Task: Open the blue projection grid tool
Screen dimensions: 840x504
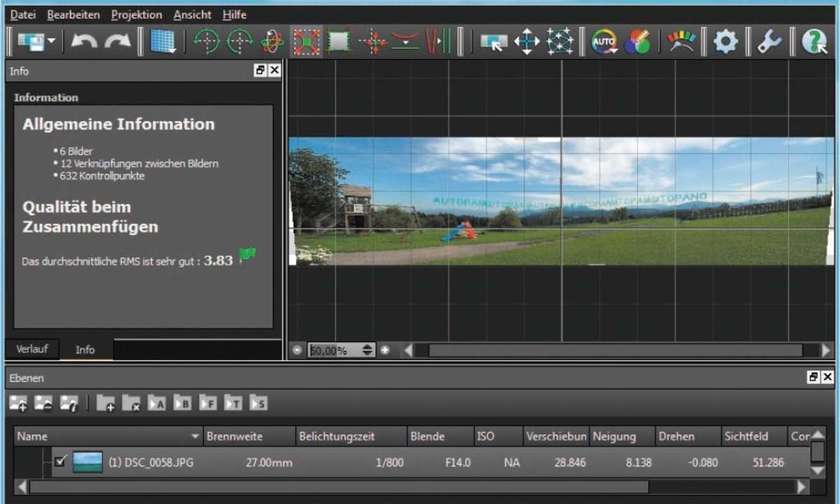Action: tap(162, 43)
